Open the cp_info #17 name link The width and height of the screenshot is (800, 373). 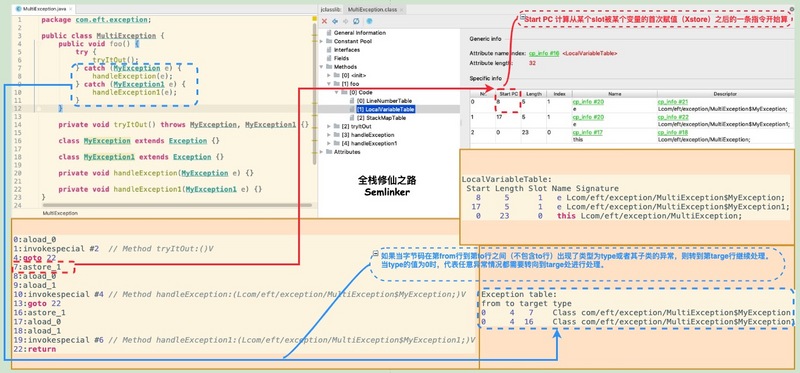pos(586,132)
